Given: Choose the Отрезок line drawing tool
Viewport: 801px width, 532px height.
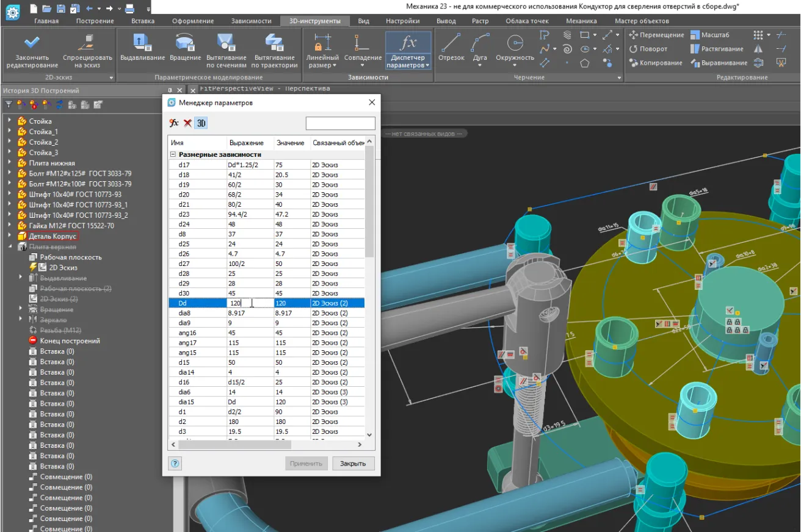Looking at the screenshot, I should (452, 43).
